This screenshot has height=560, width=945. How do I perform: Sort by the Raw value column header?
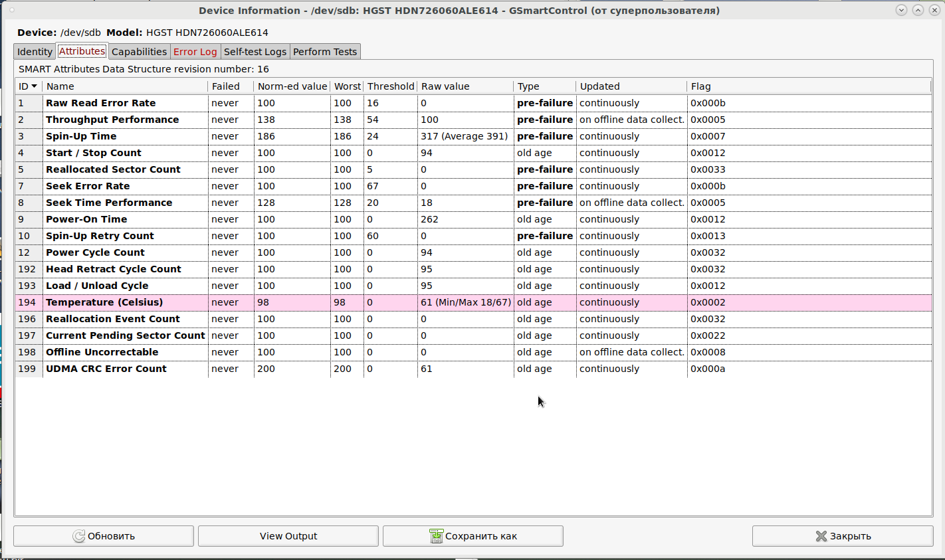[465, 86]
